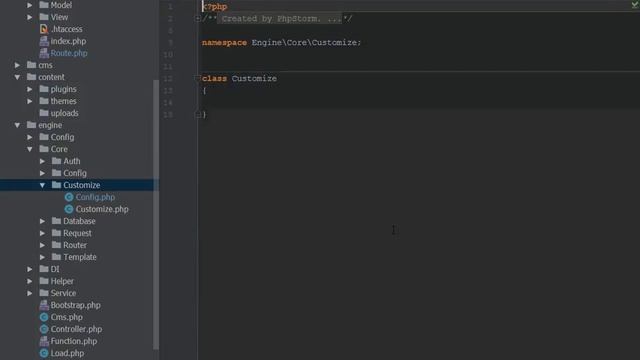This screenshot has height=360, width=640.
Task: Select the Helper folder label
Action: (x=62, y=281)
